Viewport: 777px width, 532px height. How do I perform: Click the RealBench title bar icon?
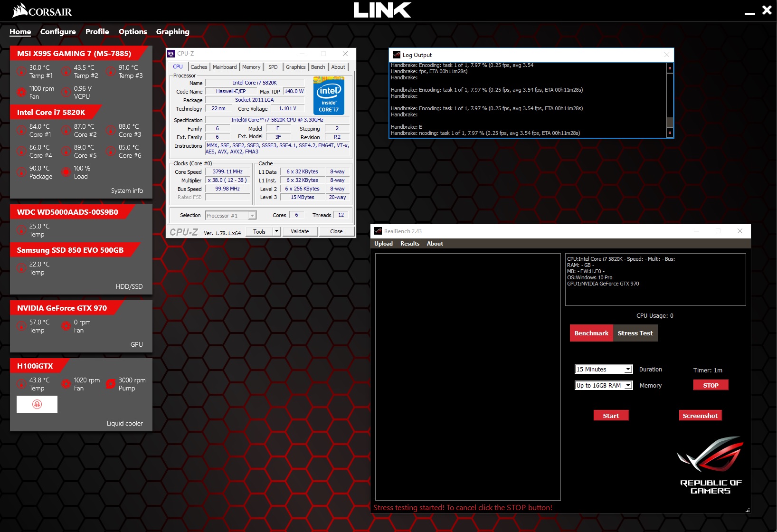(x=378, y=231)
